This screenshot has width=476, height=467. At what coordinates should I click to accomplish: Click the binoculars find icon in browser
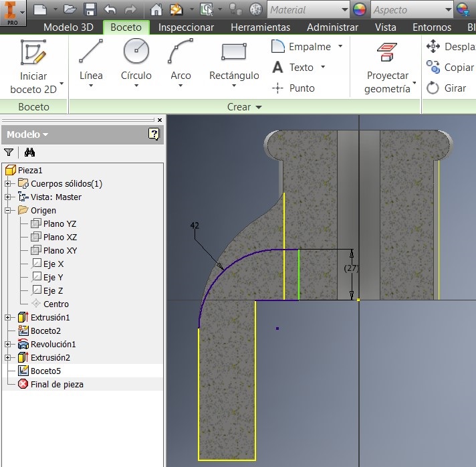point(29,153)
